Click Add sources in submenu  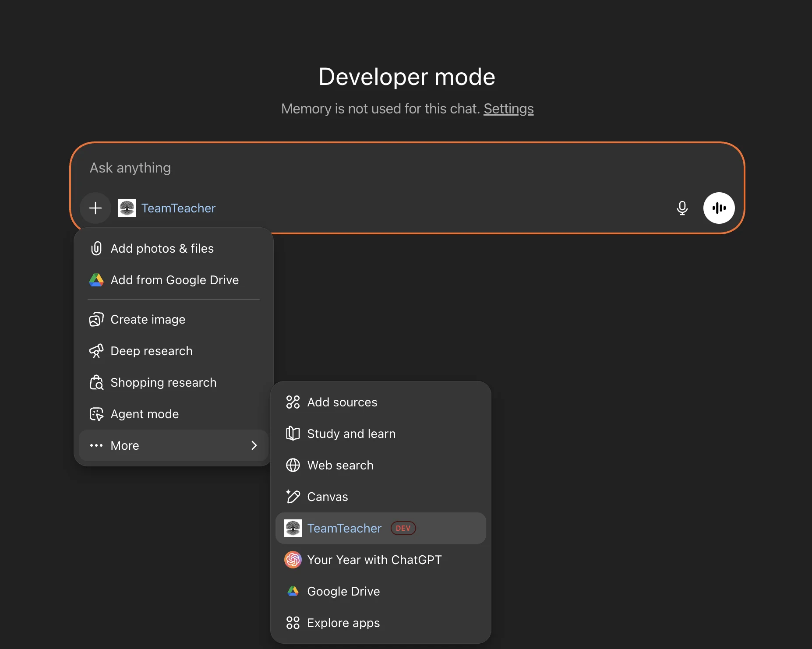coord(342,402)
